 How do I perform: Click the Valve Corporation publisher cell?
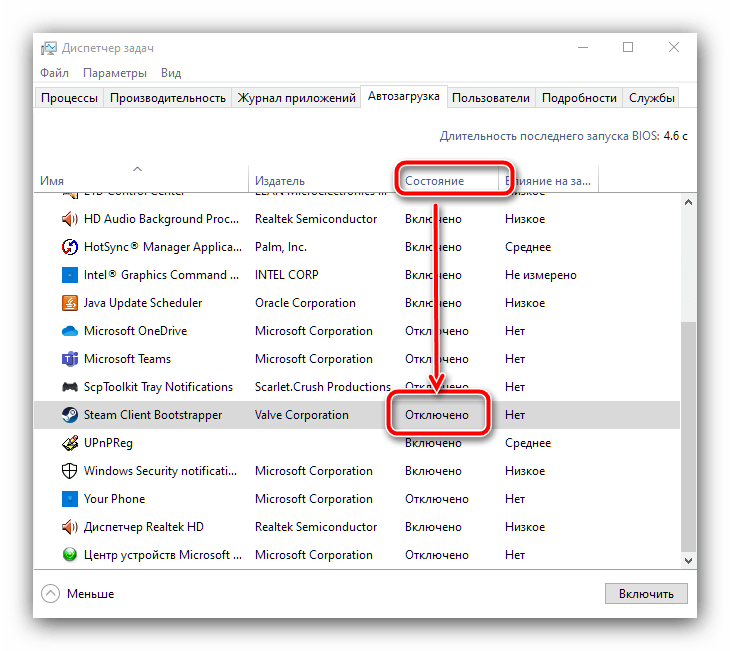(x=301, y=415)
